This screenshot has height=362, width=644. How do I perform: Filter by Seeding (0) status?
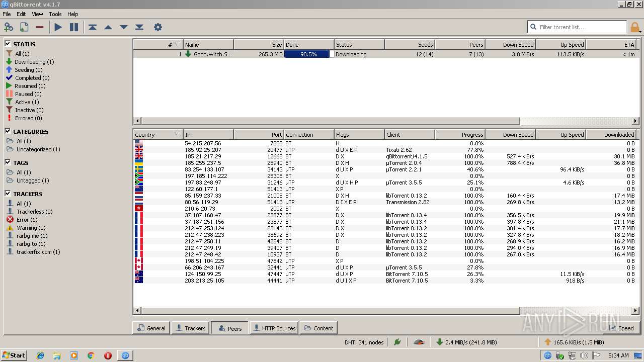(x=29, y=70)
